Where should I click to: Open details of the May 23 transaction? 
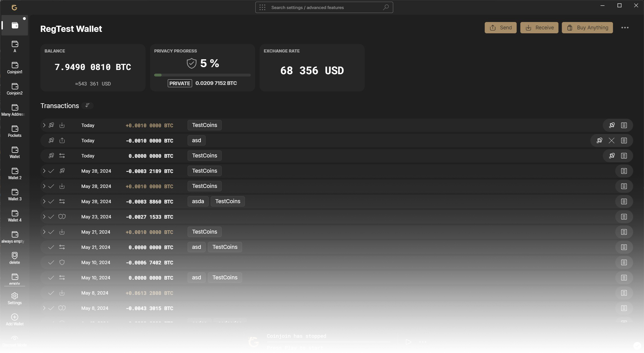tap(624, 217)
